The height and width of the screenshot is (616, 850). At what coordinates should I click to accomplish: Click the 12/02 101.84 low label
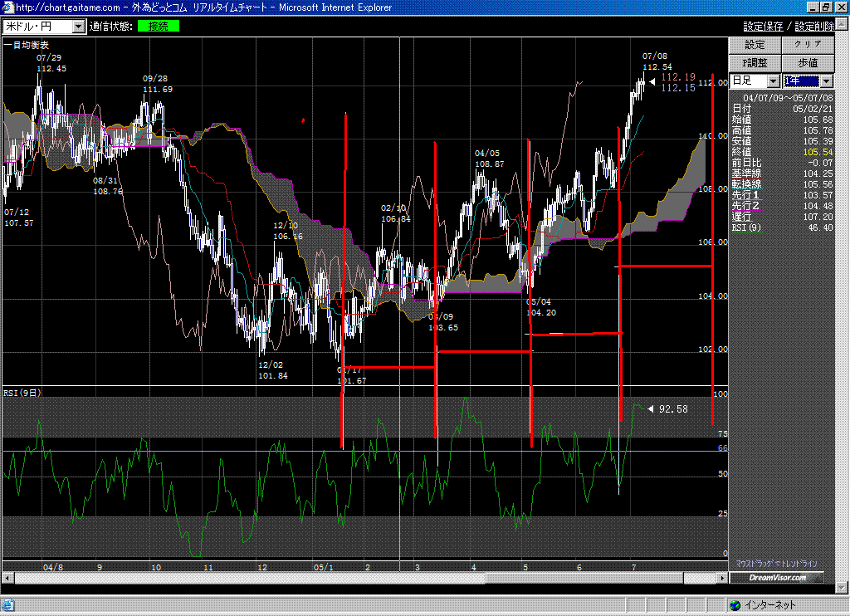272,370
